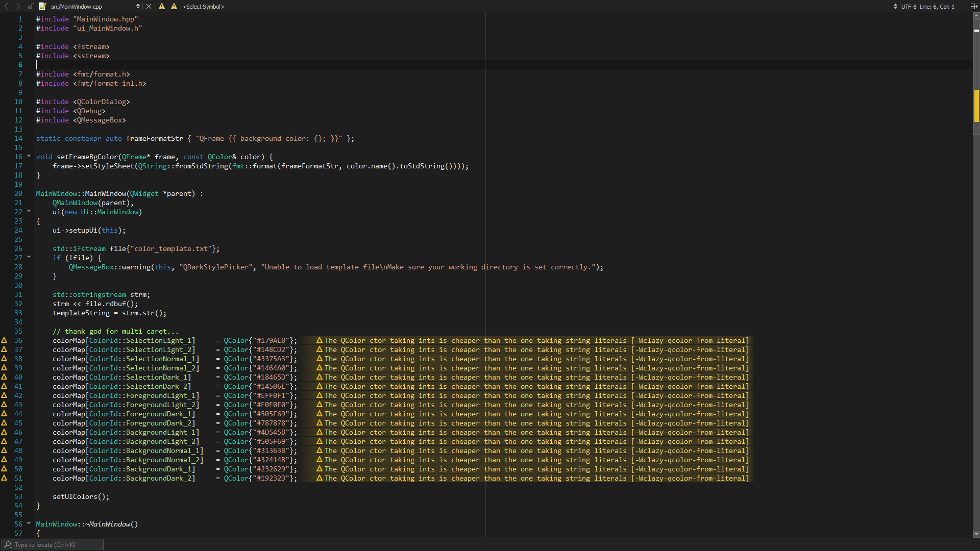The image size is (980, 551).
Task: Close the src/MainWindow.cpp document
Action: [149, 6]
